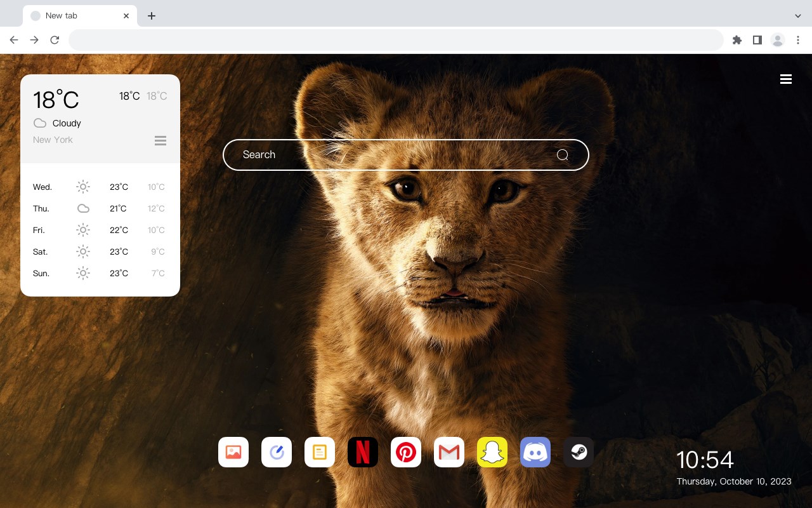
Task: Click Friday's sunny forecast icon
Action: click(x=83, y=230)
